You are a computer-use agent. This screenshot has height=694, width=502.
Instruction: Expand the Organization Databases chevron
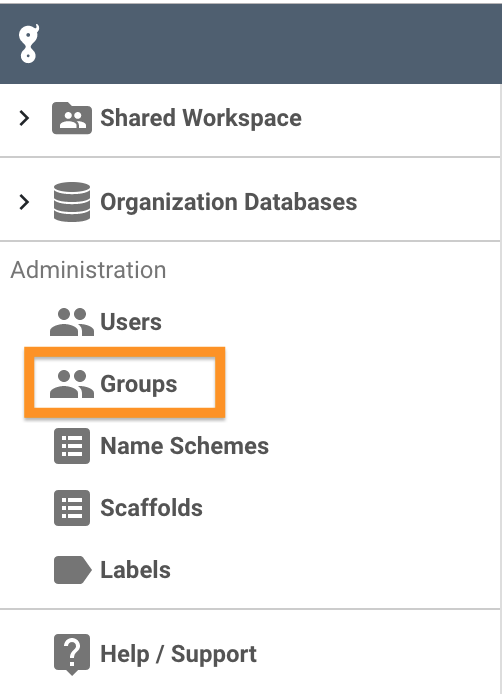[x=24, y=202]
